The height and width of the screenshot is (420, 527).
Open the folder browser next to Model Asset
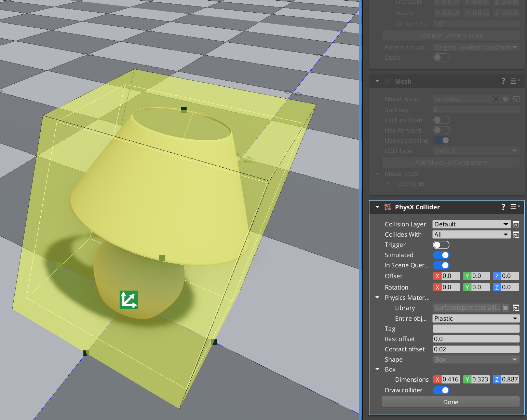click(x=506, y=99)
